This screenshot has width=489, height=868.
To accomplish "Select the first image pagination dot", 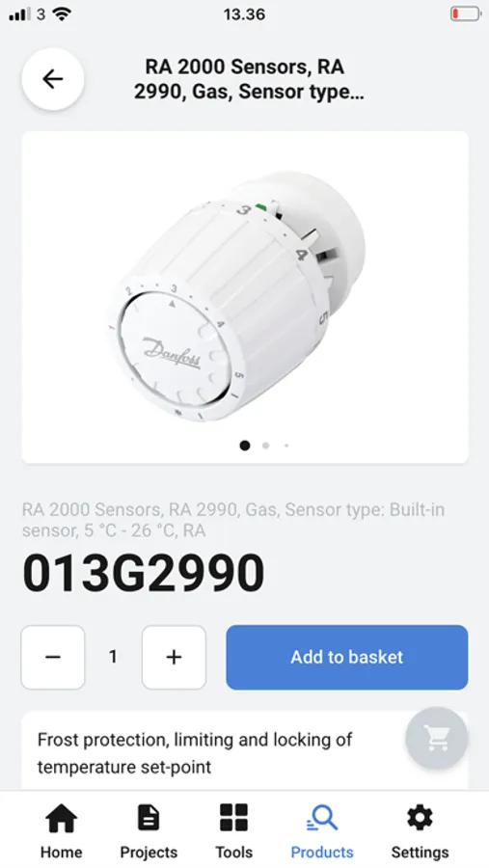I will click(245, 446).
